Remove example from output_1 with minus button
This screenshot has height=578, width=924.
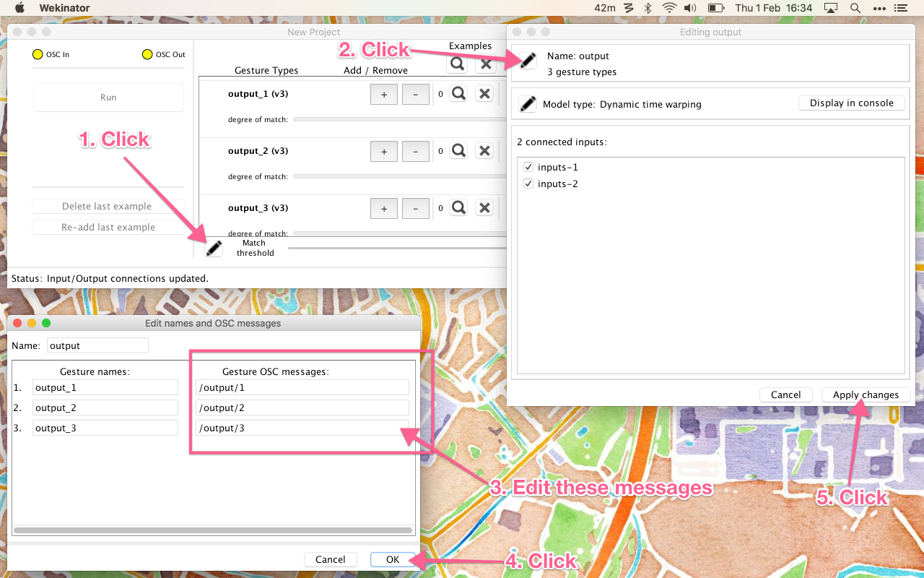click(x=416, y=95)
